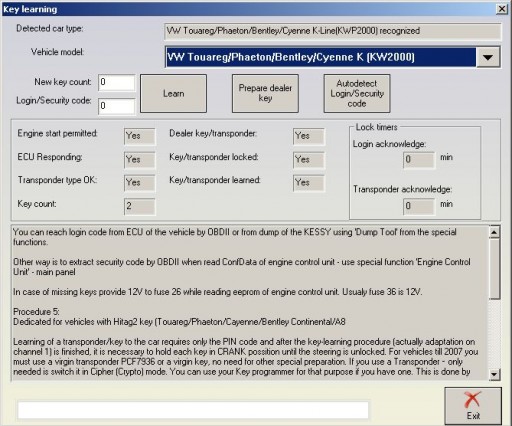Click Prepare dealer key button
Image resolution: width=512 pixels, height=426 pixels.
[265, 94]
